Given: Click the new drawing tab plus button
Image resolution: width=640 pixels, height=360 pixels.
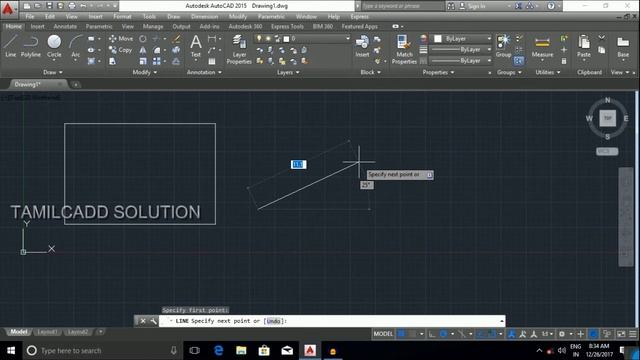Looking at the screenshot, I should point(76,84).
